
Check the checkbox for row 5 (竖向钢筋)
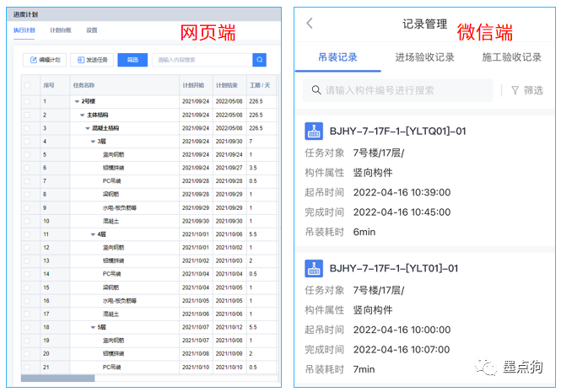pyautogui.click(x=28, y=154)
